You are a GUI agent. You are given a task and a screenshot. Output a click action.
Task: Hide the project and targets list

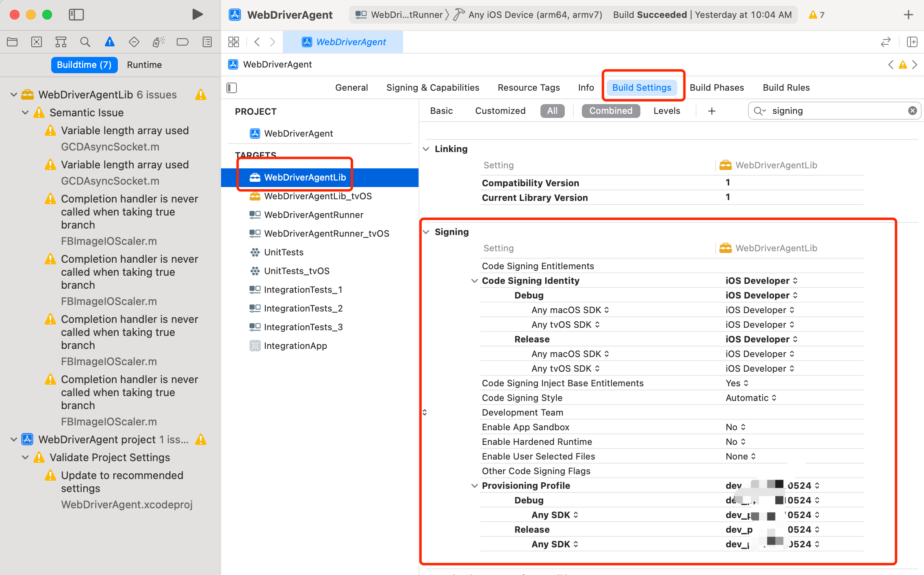pos(232,87)
